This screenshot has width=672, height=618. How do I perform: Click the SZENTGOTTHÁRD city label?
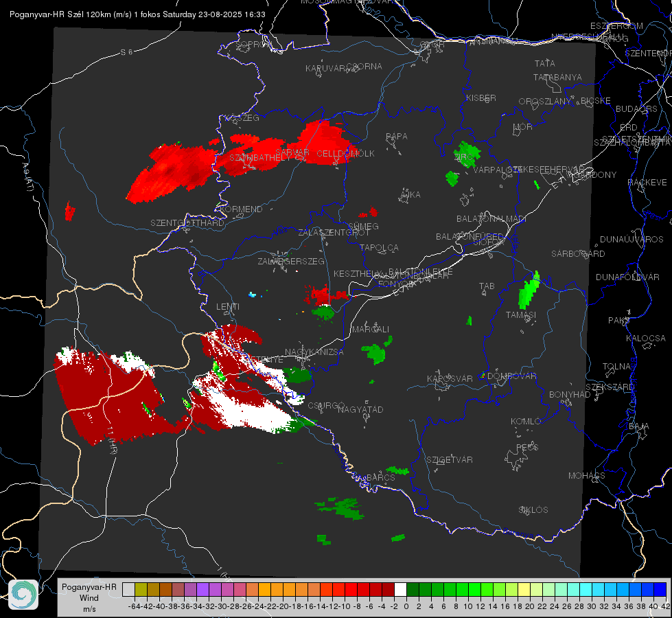point(187,223)
